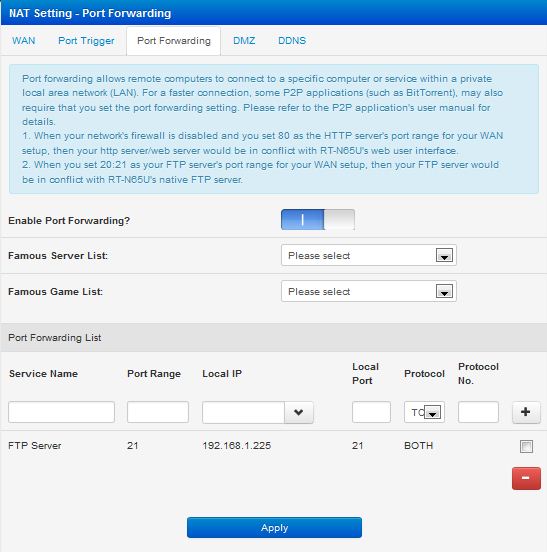Focus the Service Name input field
Screen dimensions: 547x552
[x=61, y=412]
